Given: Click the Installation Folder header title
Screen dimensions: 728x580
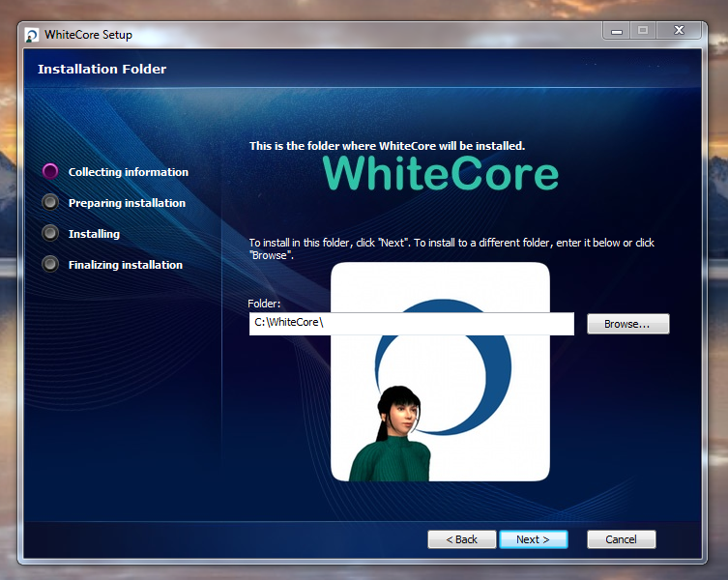Looking at the screenshot, I should [x=102, y=70].
